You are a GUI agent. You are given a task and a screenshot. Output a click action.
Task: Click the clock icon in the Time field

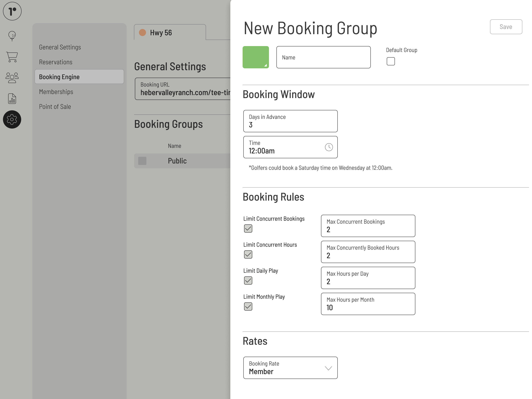point(329,147)
